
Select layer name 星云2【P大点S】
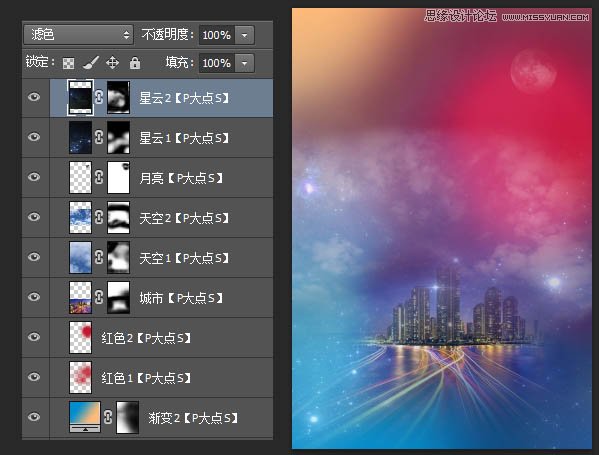(x=184, y=98)
